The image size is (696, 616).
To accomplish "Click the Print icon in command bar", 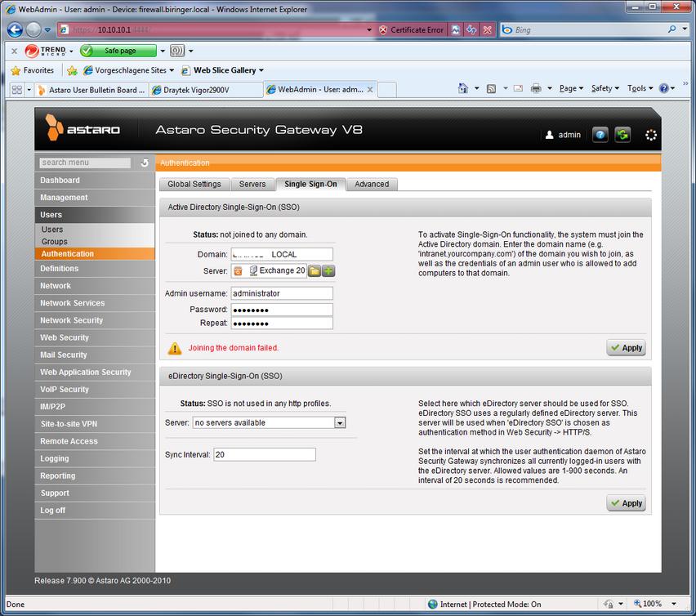I will (x=536, y=88).
